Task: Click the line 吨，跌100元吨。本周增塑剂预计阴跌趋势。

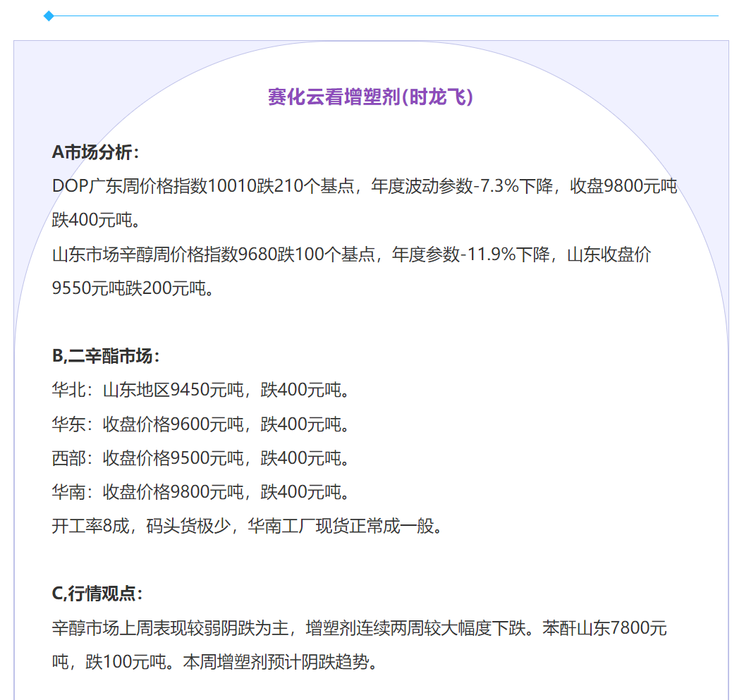Action: (x=215, y=662)
